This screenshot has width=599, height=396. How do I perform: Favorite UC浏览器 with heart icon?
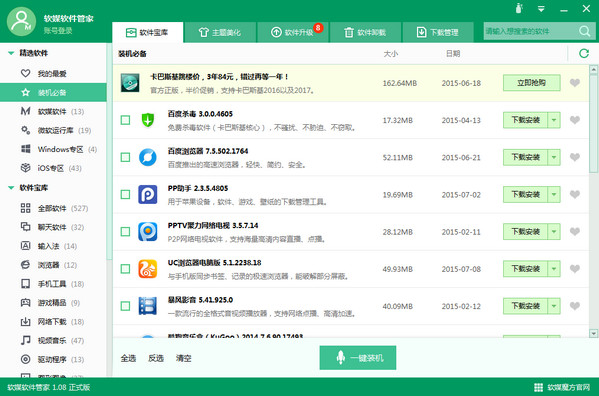pos(575,269)
